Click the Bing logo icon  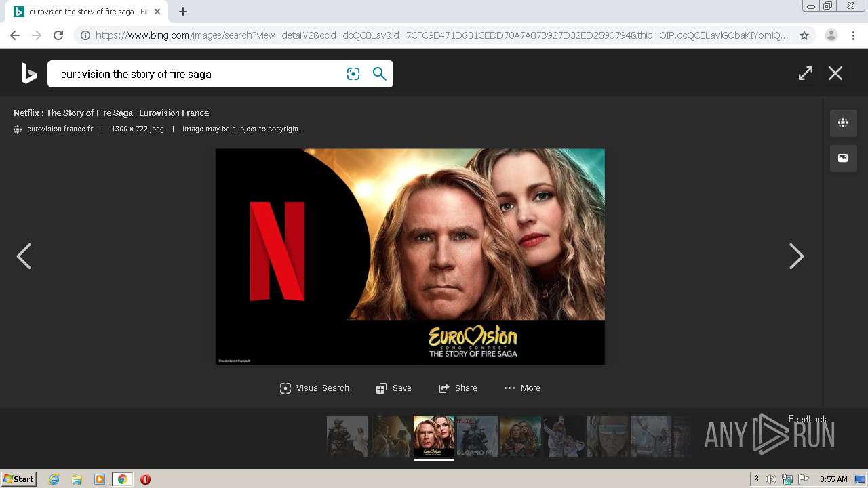tap(28, 73)
